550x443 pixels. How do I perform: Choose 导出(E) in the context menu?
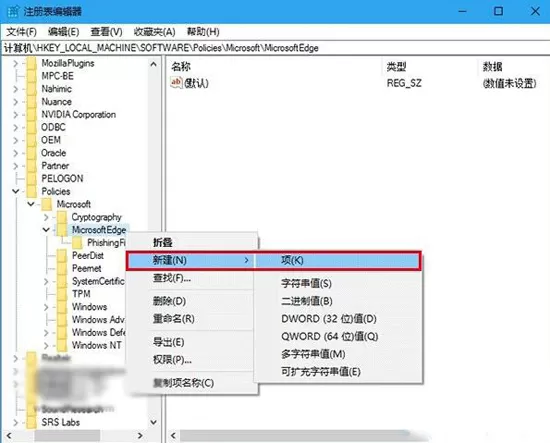[x=192, y=342]
